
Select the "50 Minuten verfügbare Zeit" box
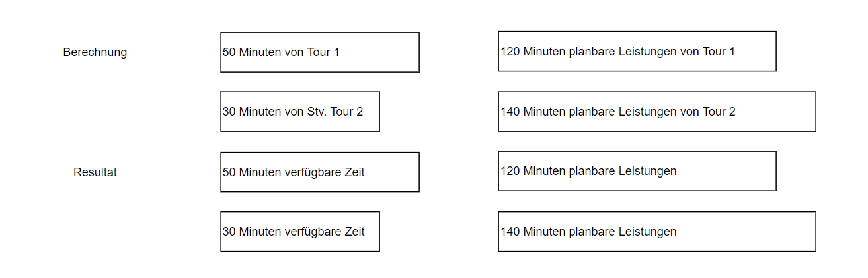pyautogui.click(x=320, y=172)
